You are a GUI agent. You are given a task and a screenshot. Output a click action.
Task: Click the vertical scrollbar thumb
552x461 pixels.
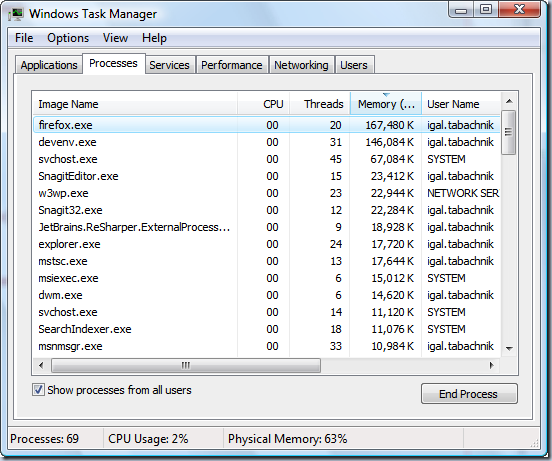[509, 132]
